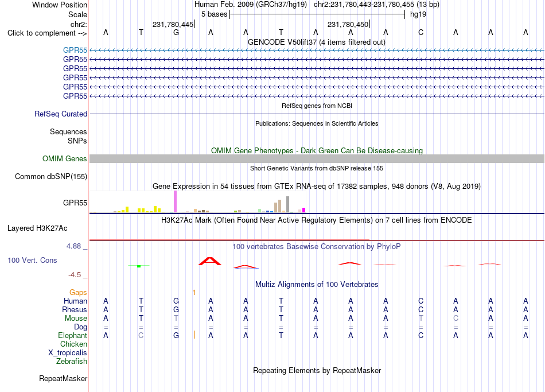The width and height of the screenshot is (545, 392).
Task: Open 'Multiz Alignments of 100 Vertebrates' title
Action: click(x=317, y=285)
